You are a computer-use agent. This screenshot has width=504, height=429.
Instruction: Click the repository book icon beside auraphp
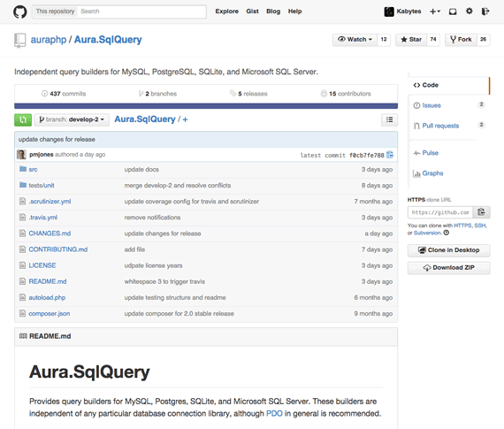pos(20,41)
